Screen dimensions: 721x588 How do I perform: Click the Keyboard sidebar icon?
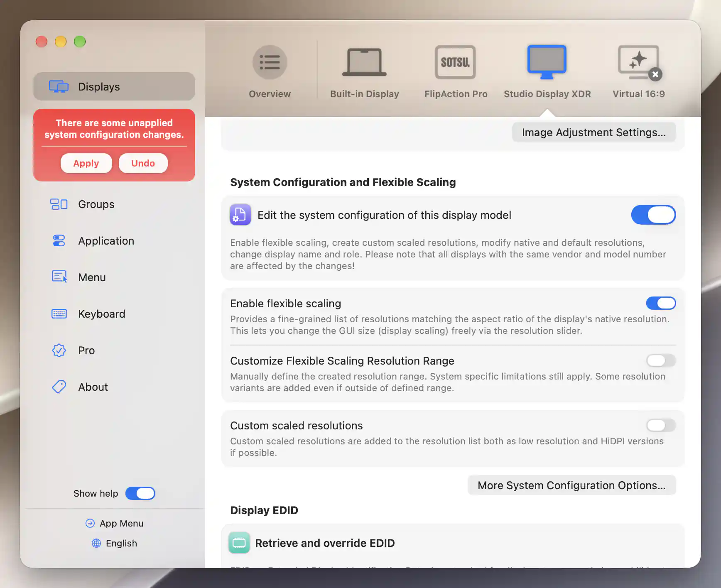coord(59,314)
